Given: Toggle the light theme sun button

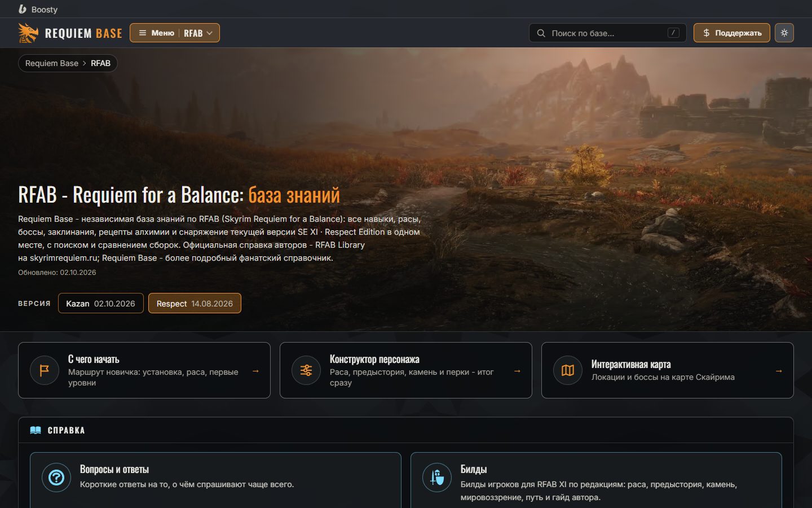Looking at the screenshot, I should click(784, 33).
